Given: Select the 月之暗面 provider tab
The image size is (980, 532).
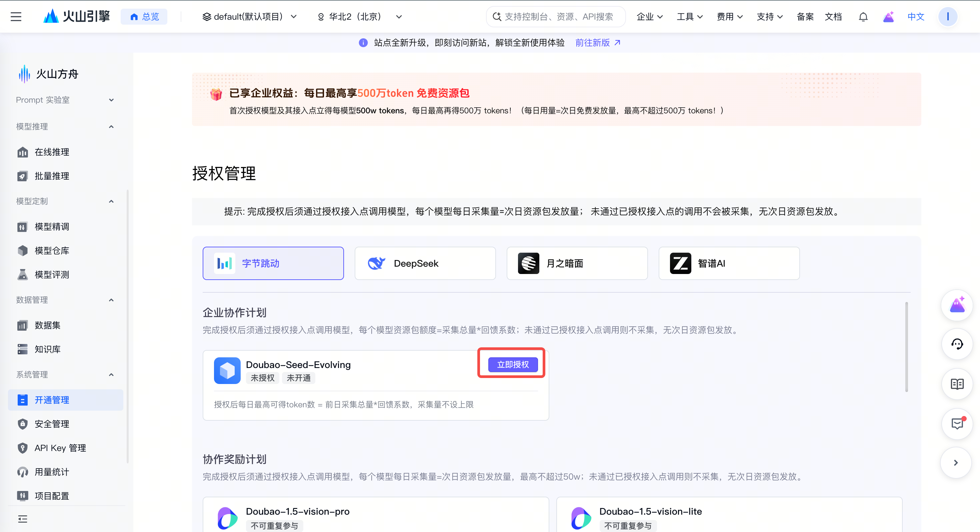Looking at the screenshot, I should tap(577, 263).
